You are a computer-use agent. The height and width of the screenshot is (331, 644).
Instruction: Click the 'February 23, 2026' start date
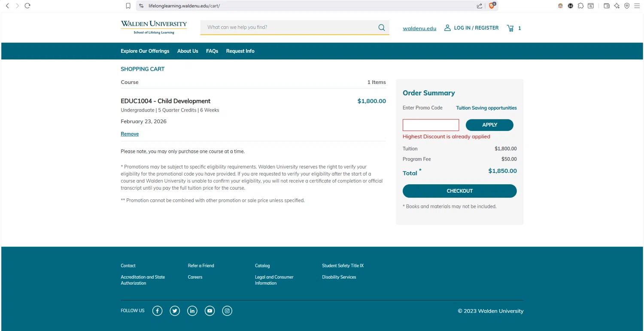point(144,121)
